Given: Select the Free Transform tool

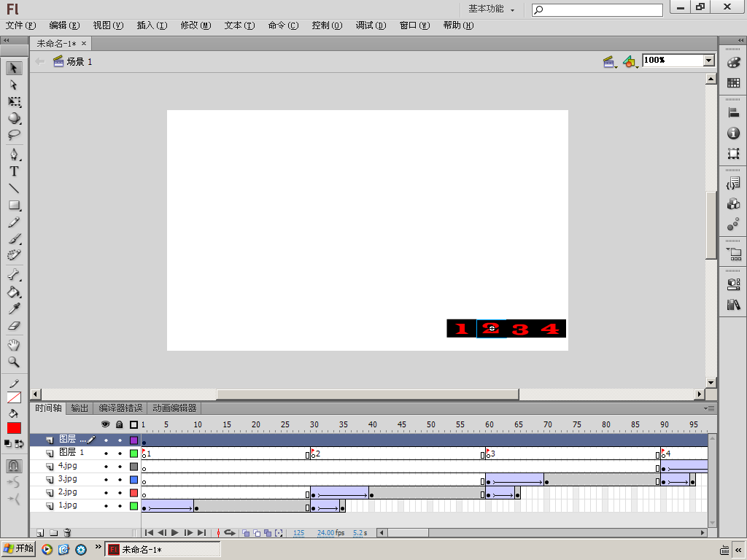Looking at the screenshot, I should point(14,102).
